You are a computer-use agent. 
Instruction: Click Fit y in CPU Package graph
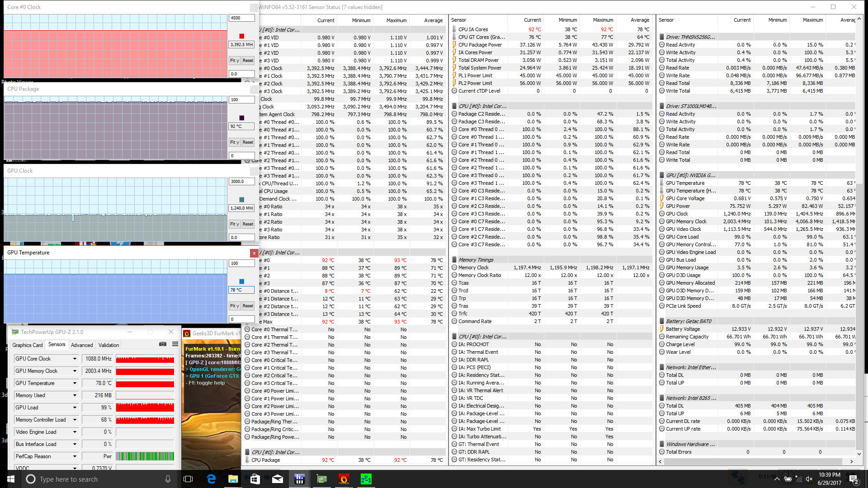click(x=234, y=142)
